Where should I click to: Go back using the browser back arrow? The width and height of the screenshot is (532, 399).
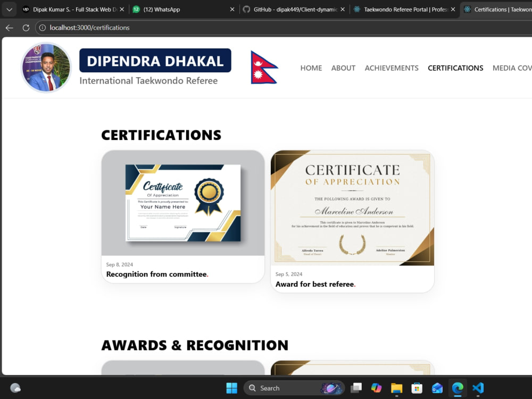[x=10, y=28]
